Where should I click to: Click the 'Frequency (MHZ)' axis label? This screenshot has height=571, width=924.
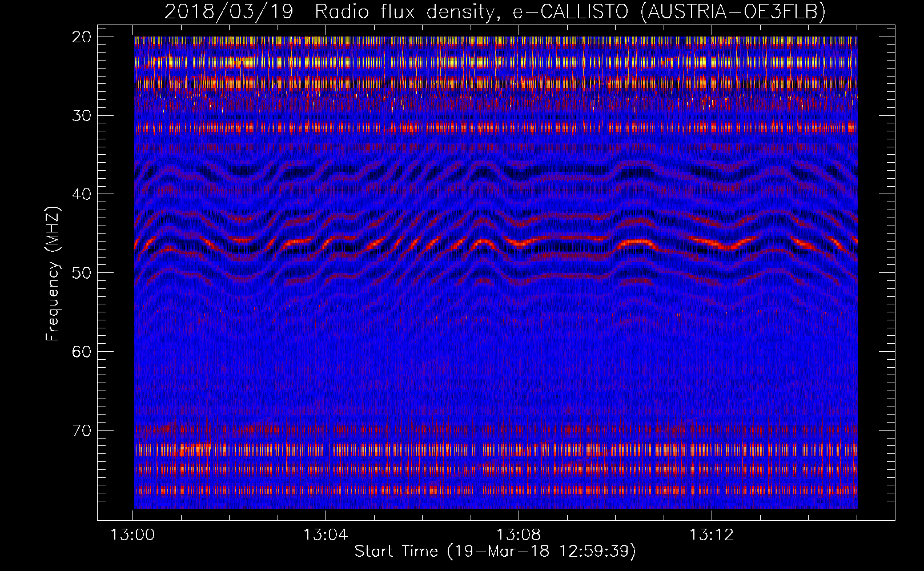[x=53, y=274]
